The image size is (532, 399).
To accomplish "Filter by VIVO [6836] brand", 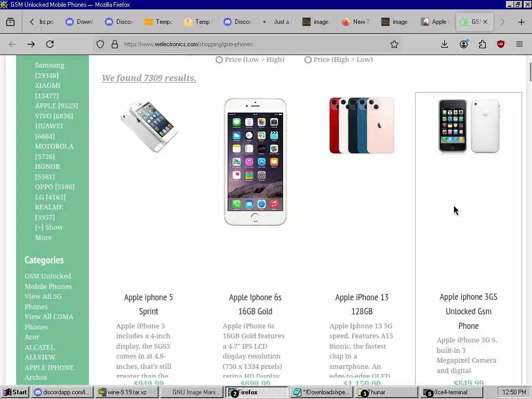I will point(54,116).
